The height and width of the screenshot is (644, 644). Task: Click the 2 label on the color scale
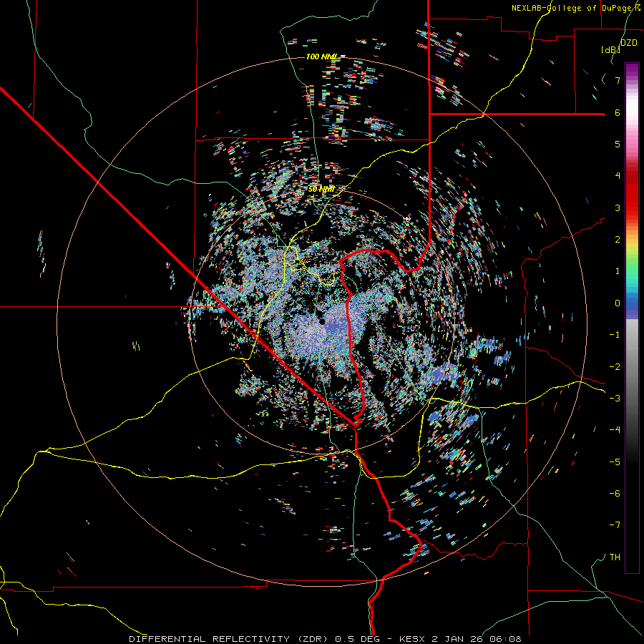tap(618, 240)
